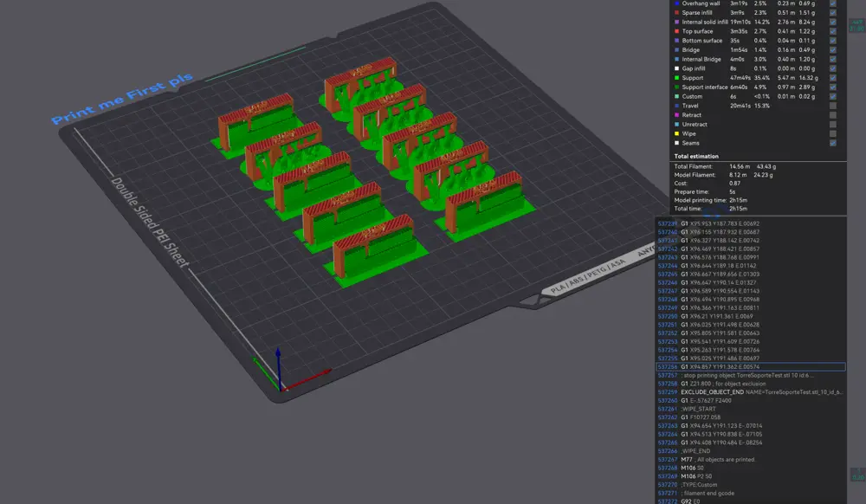
Task: Uncheck the Gap infill checkbox
Action: click(x=832, y=68)
